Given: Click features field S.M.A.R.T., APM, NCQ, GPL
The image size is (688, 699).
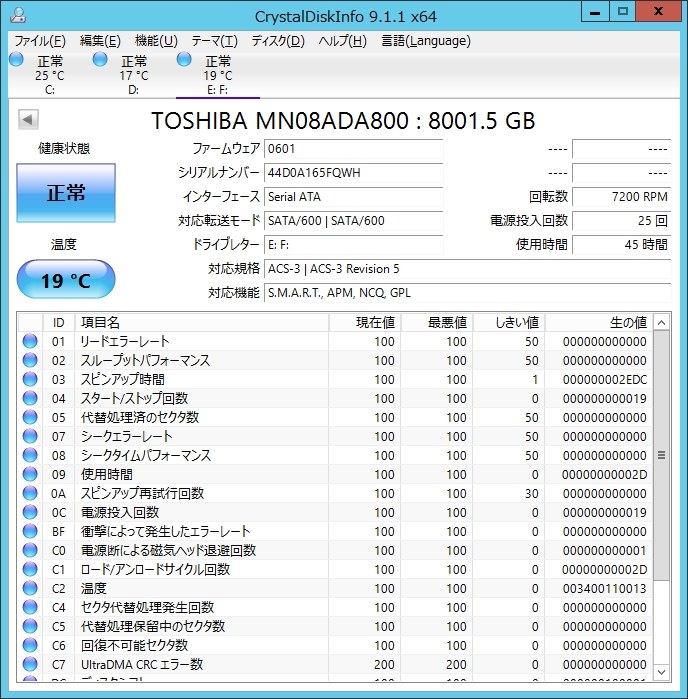Looking at the screenshot, I should point(468,293).
